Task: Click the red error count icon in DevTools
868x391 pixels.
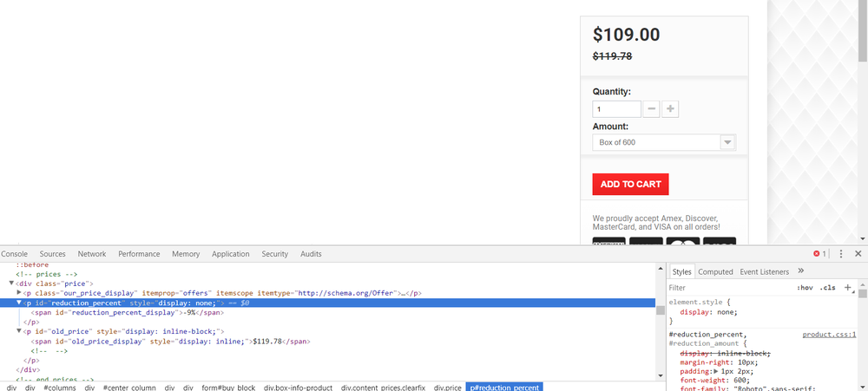Action: [817, 254]
